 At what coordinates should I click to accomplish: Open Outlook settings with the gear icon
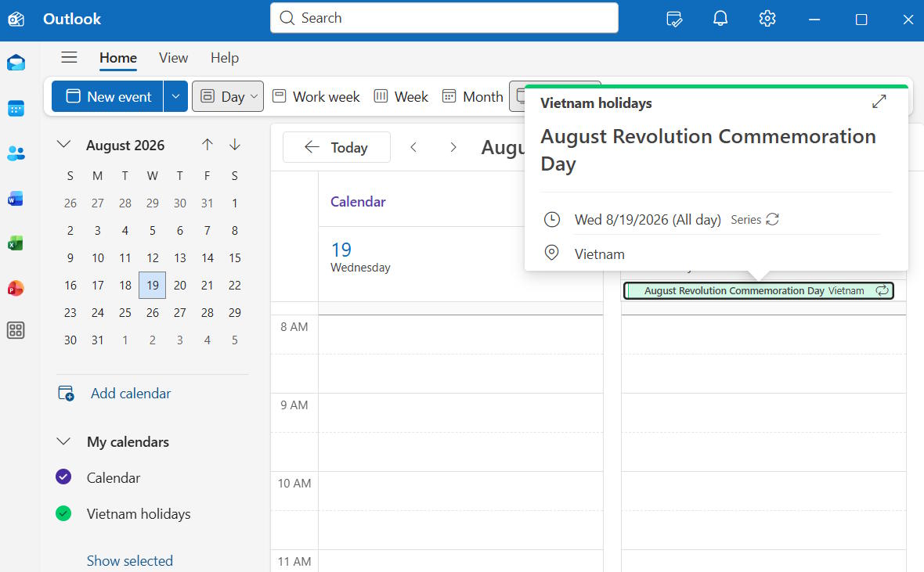tap(767, 18)
